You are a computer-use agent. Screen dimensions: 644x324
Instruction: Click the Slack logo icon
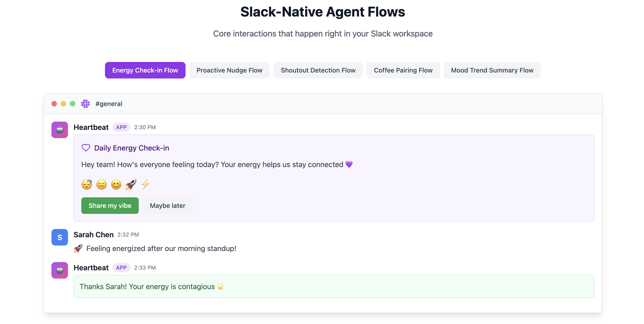85,104
